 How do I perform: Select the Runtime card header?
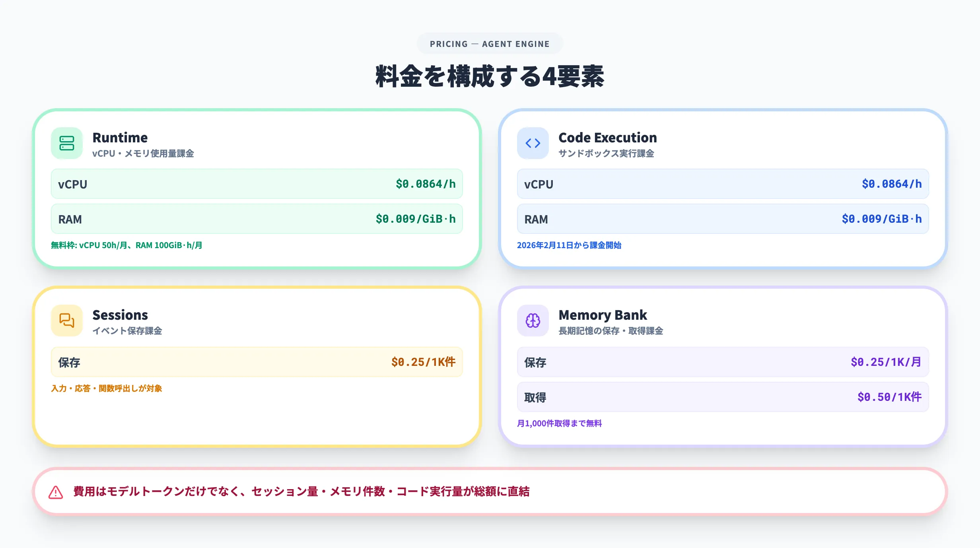click(x=120, y=138)
